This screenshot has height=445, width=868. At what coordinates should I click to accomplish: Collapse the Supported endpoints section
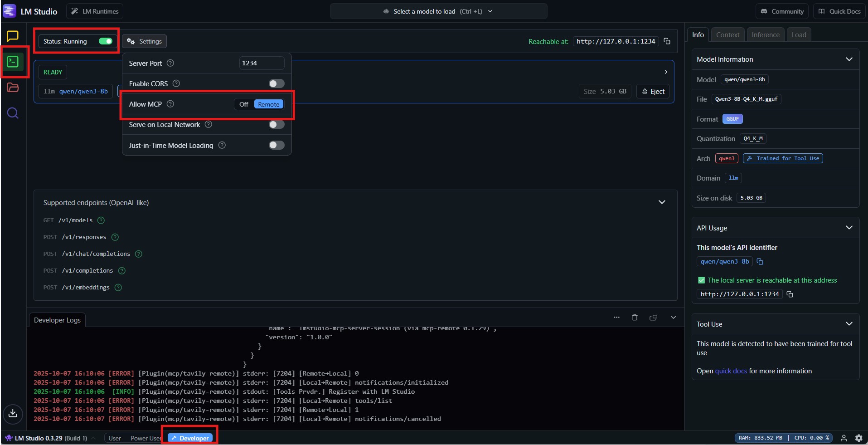(x=662, y=202)
